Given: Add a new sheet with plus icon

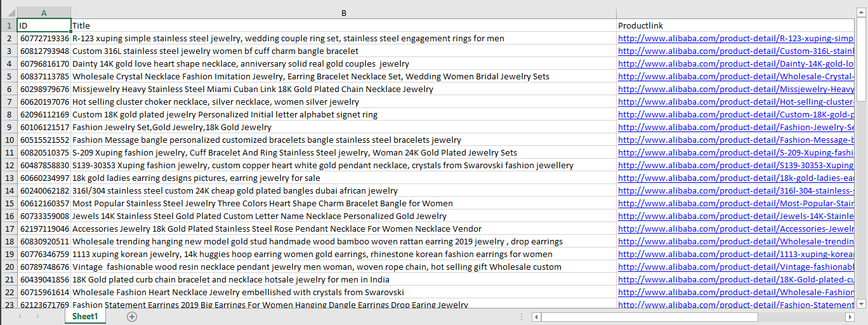Looking at the screenshot, I should coord(132,317).
